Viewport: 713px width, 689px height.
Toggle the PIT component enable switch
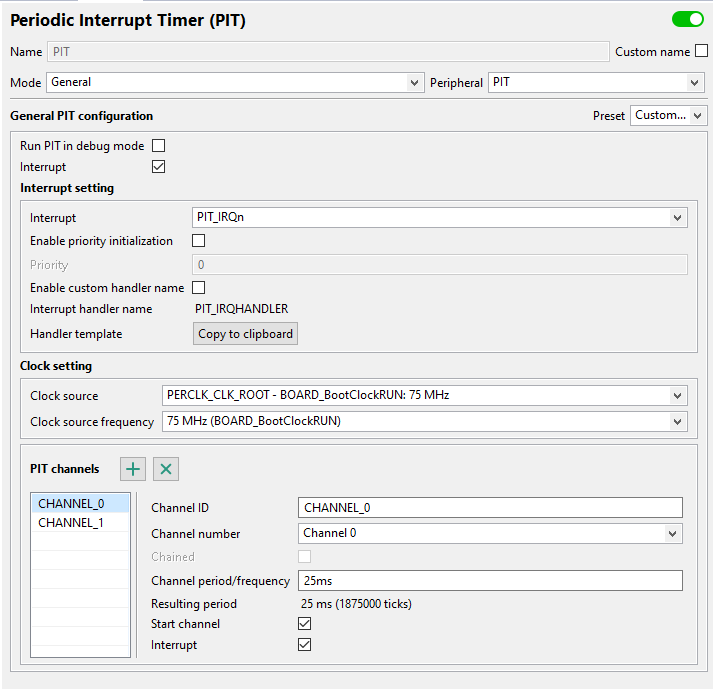688,19
